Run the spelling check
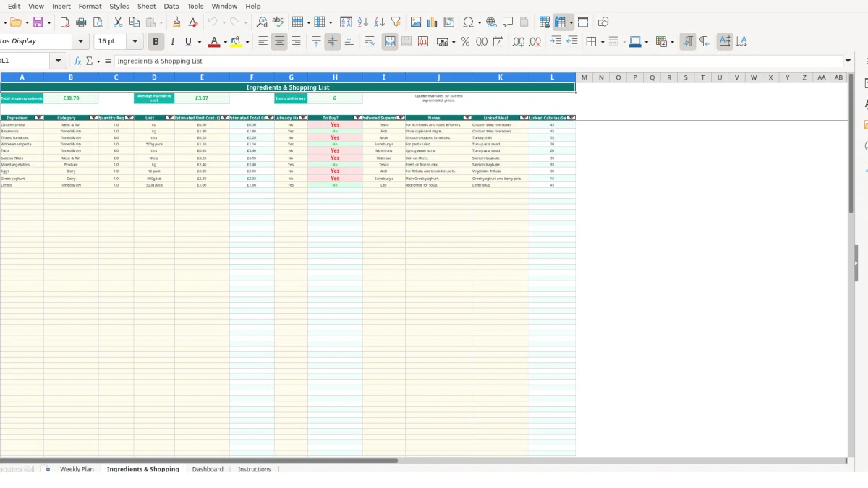 (278, 22)
